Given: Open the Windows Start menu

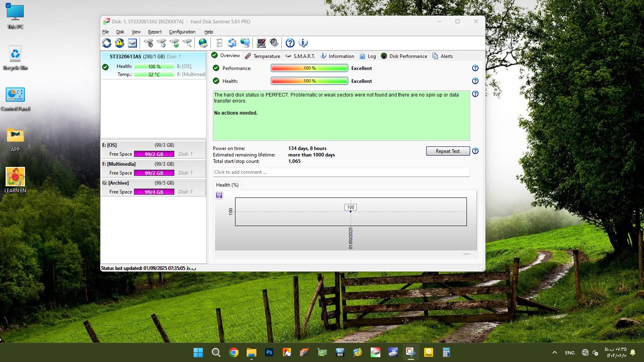Looking at the screenshot, I should [198, 352].
